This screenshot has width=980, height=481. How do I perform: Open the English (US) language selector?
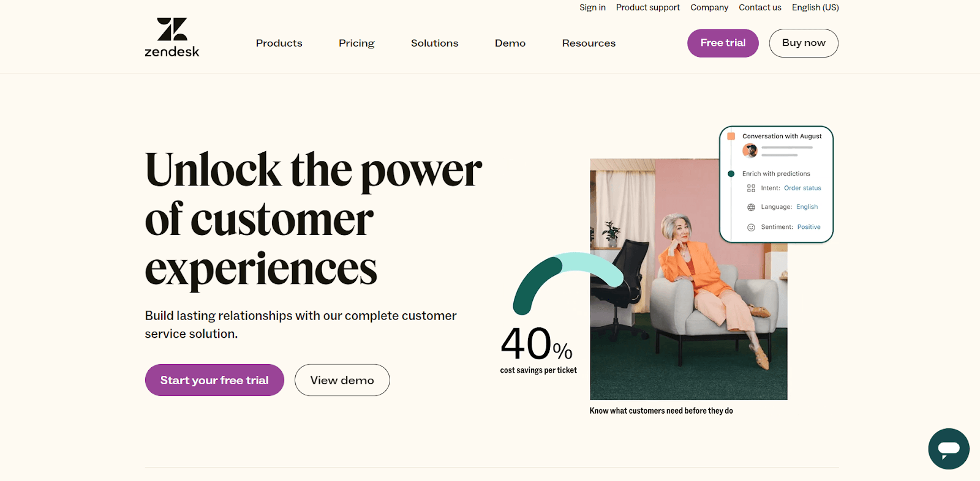click(815, 7)
